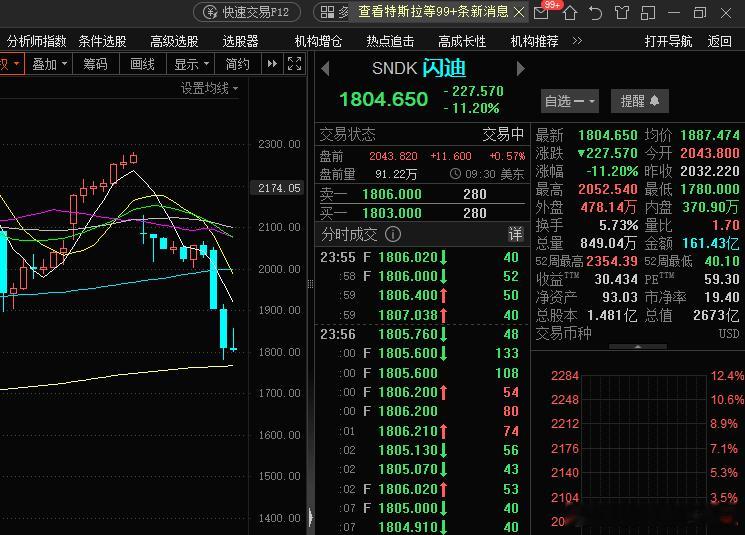Viewport: 745px width, 535px height.
Task: Click the mini window mode icon
Action: (x=648, y=13)
